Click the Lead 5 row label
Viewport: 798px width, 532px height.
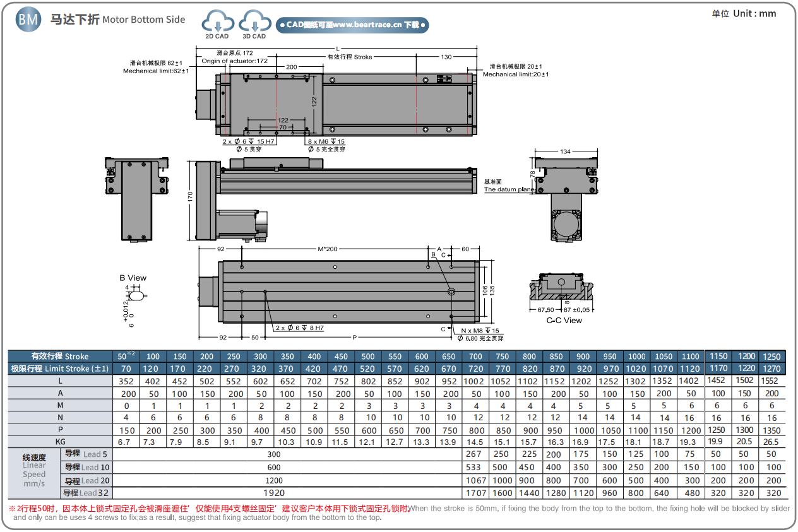[86, 454]
